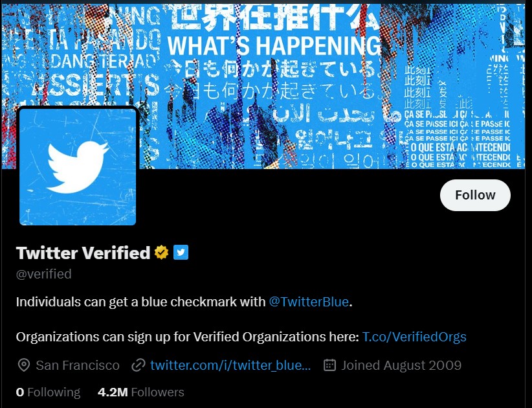Click the white bird in the avatar
Image resolution: width=532 pixels, height=408 pixels.
[78, 167]
